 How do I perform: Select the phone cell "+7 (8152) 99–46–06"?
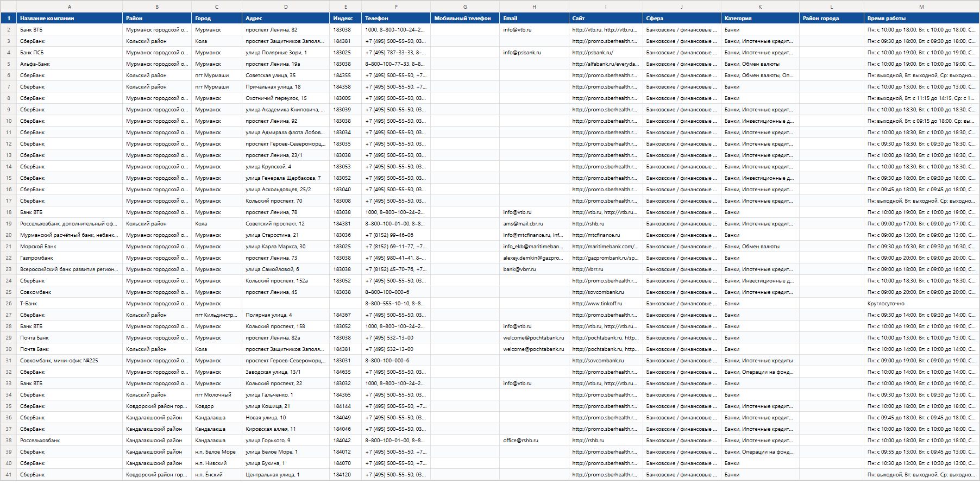pos(396,235)
